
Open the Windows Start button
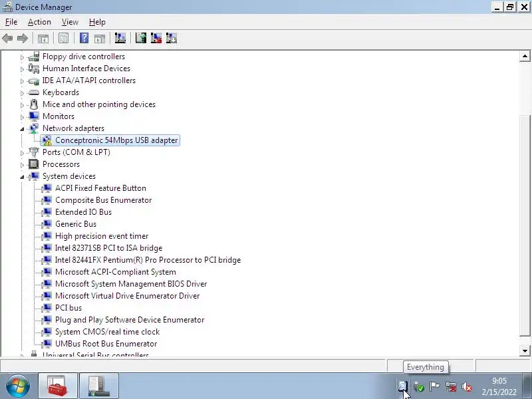pos(17,386)
